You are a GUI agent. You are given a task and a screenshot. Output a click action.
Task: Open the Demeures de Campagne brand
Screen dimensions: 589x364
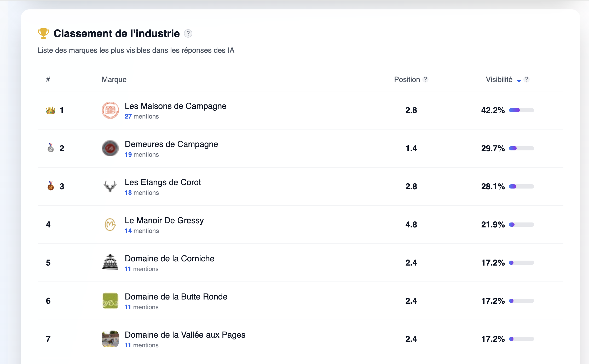(171, 144)
